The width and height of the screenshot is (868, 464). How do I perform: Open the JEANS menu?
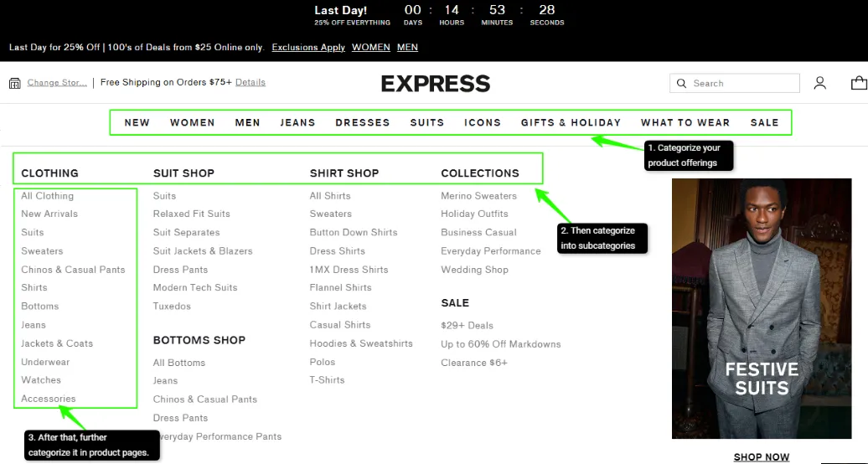(297, 122)
